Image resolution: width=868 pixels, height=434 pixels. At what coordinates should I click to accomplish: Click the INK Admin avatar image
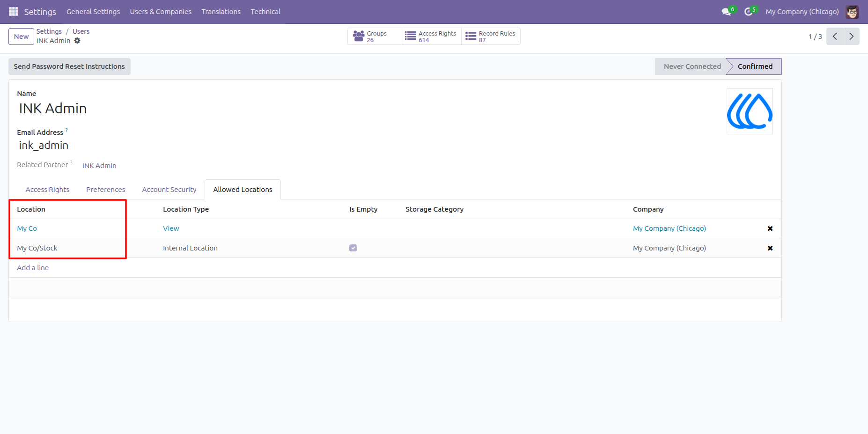pos(750,111)
